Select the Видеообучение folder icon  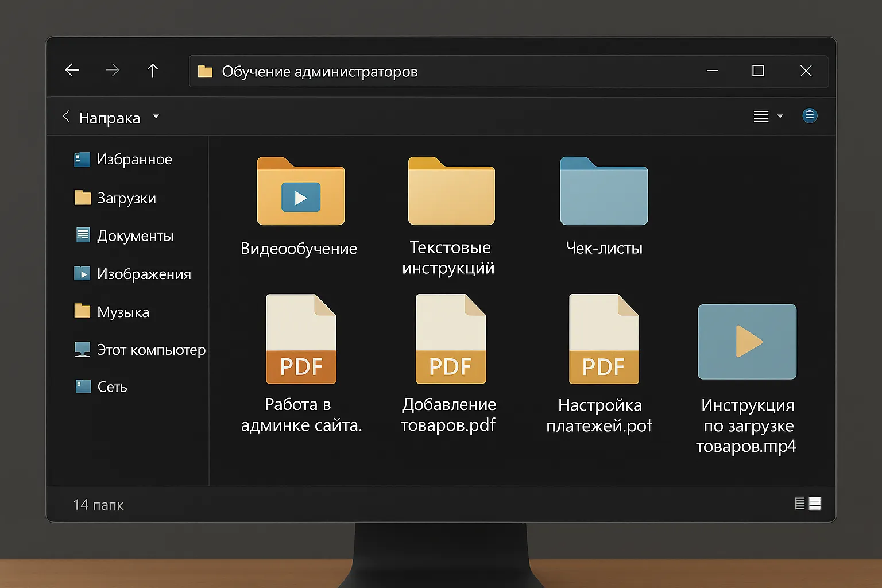(x=301, y=191)
